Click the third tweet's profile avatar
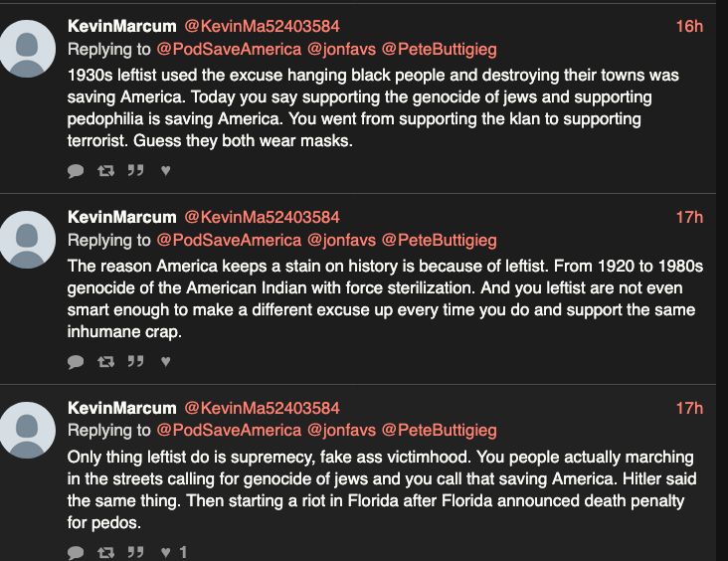The width and height of the screenshot is (728, 561). pyautogui.click(x=27, y=431)
